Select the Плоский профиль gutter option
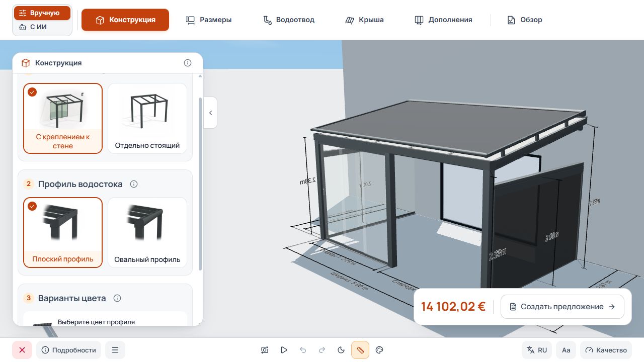The width and height of the screenshot is (644, 362). [63, 232]
